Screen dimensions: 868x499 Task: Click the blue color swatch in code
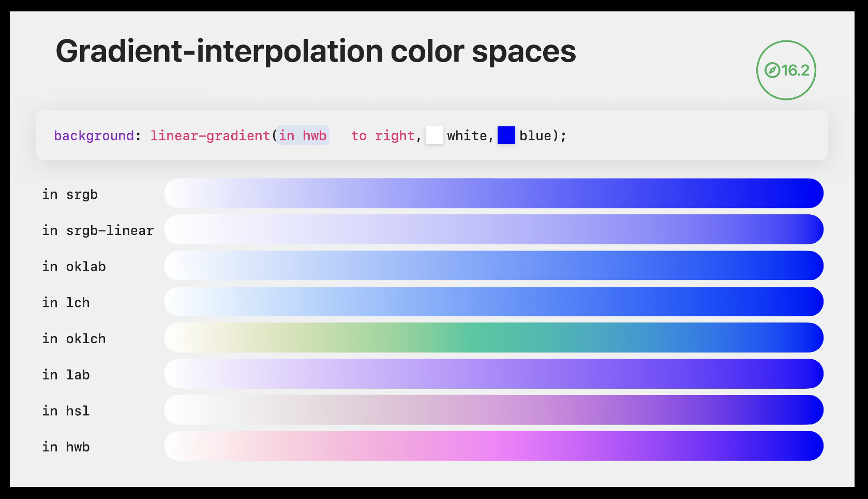(x=506, y=135)
